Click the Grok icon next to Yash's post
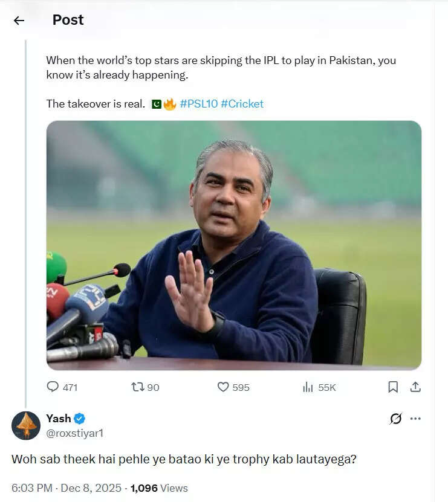The image size is (448, 502). (396, 419)
